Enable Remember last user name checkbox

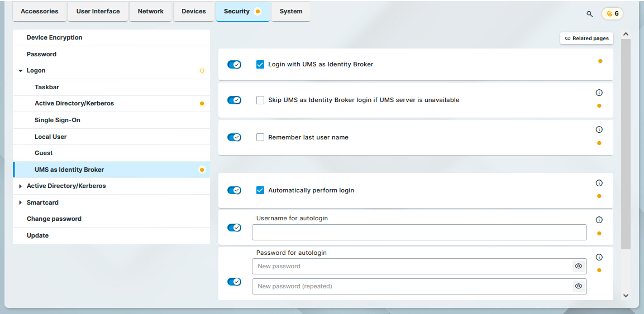click(x=260, y=137)
